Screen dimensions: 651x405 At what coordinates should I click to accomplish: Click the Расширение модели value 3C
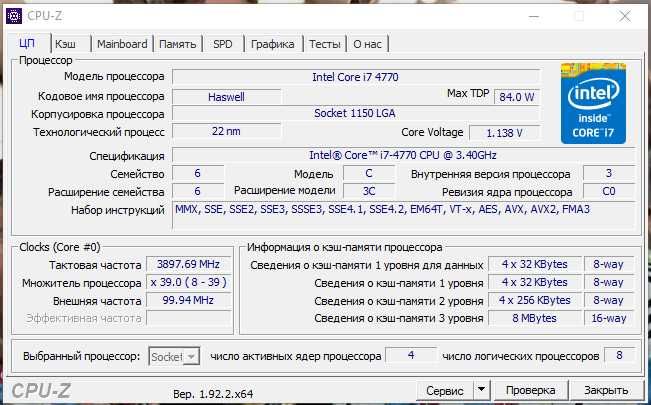tap(369, 191)
